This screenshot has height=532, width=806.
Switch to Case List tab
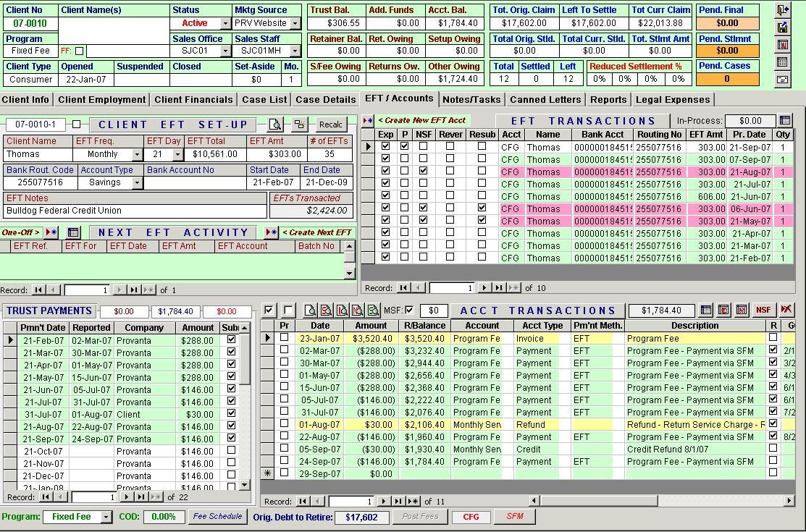click(x=264, y=100)
